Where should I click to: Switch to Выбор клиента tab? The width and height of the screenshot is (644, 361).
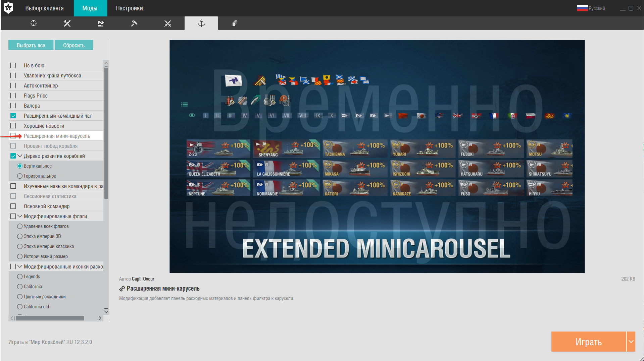coord(44,8)
